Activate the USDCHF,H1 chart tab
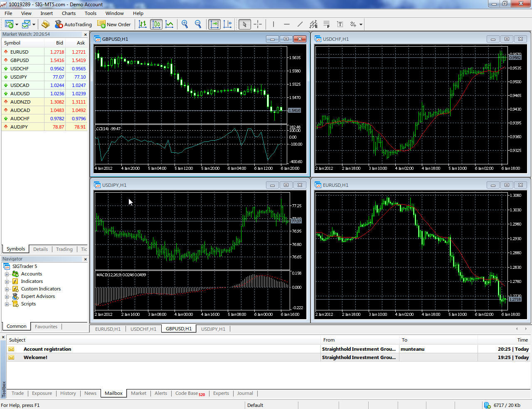Screen dimensions: 532x409 coord(143,329)
